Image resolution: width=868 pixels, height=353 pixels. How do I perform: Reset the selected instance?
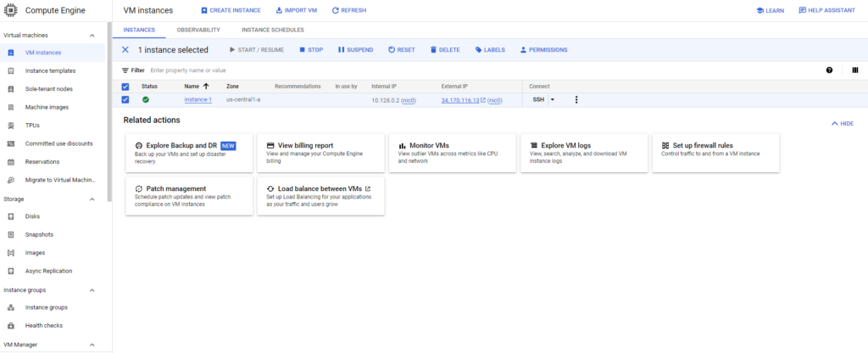pos(401,50)
